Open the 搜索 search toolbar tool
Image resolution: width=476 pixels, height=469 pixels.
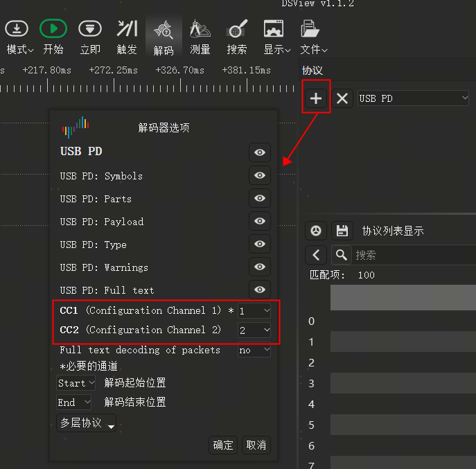coord(237,37)
